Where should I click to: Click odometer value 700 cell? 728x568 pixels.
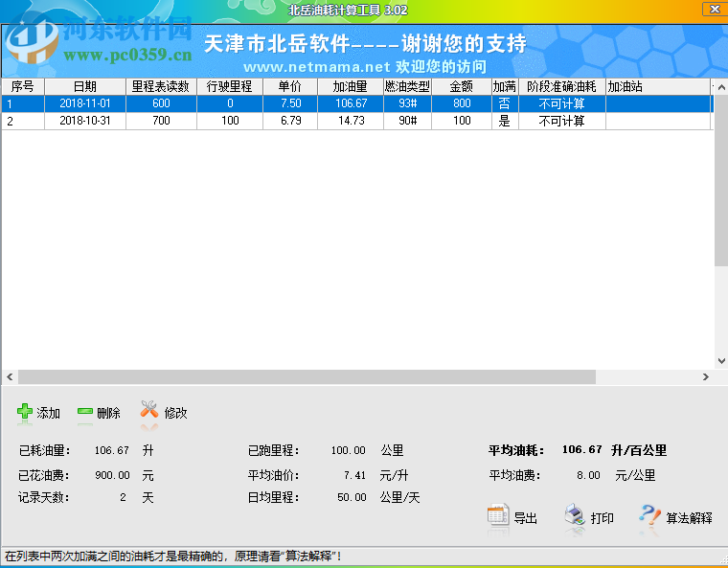click(x=161, y=121)
